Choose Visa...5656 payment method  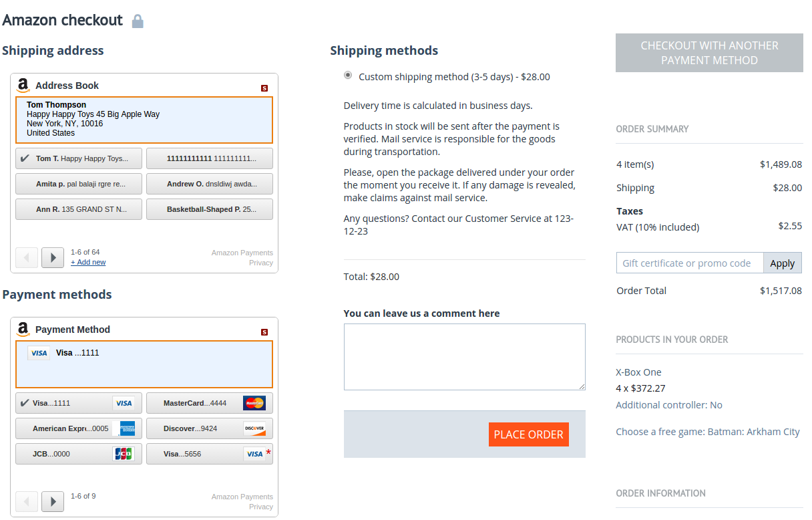[210, 454]
